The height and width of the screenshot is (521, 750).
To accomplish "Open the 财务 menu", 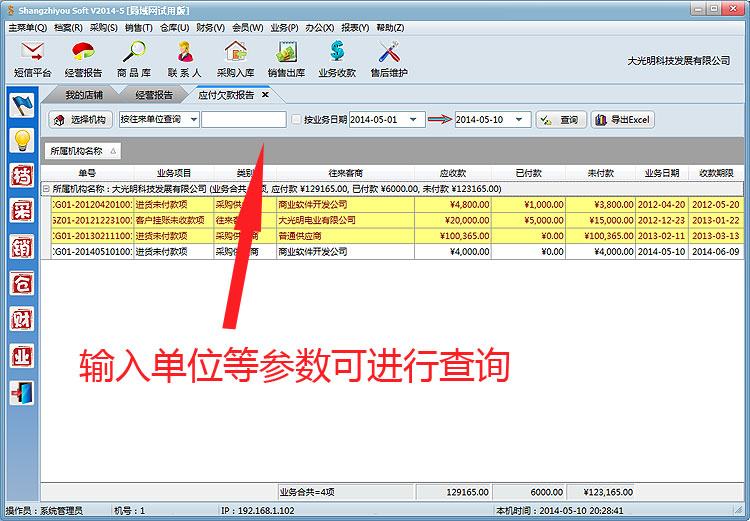I will point(211,27).
